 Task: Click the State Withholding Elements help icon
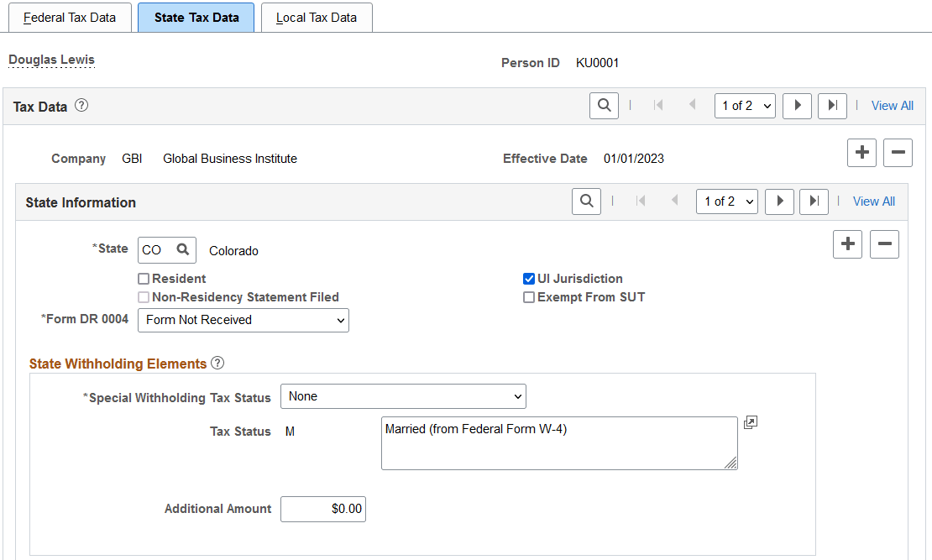[x=218, y=363]
